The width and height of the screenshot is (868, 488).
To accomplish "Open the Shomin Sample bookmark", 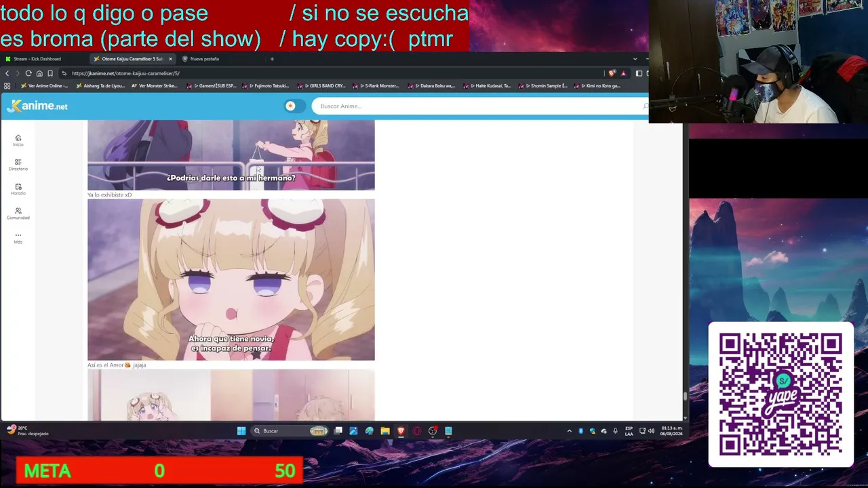I will tap(543, 86).
